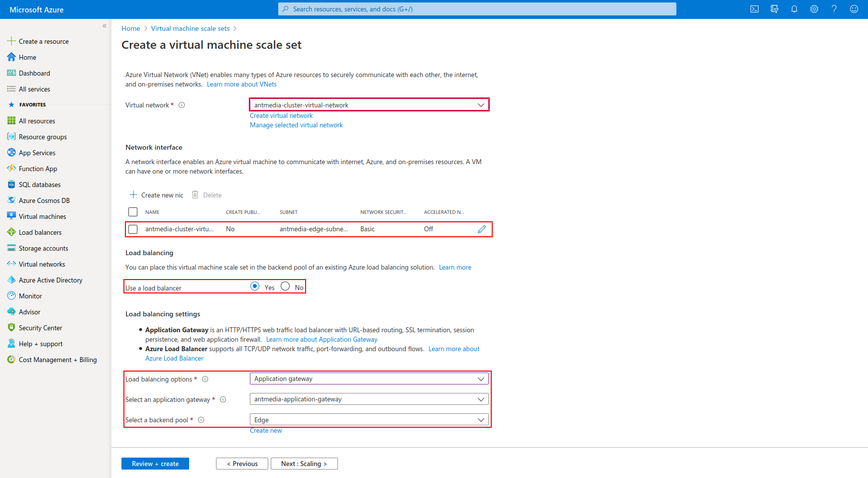The width and height of the screenshot is (868, 478).
Task: Sort by the NAME column header
Action: pyautogui.click(x=152, y=212)
